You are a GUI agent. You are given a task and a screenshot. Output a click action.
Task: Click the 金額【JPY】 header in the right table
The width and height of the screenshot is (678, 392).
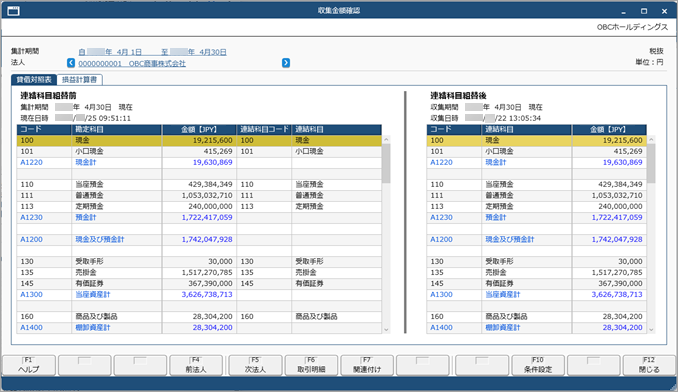coord(609,129)
